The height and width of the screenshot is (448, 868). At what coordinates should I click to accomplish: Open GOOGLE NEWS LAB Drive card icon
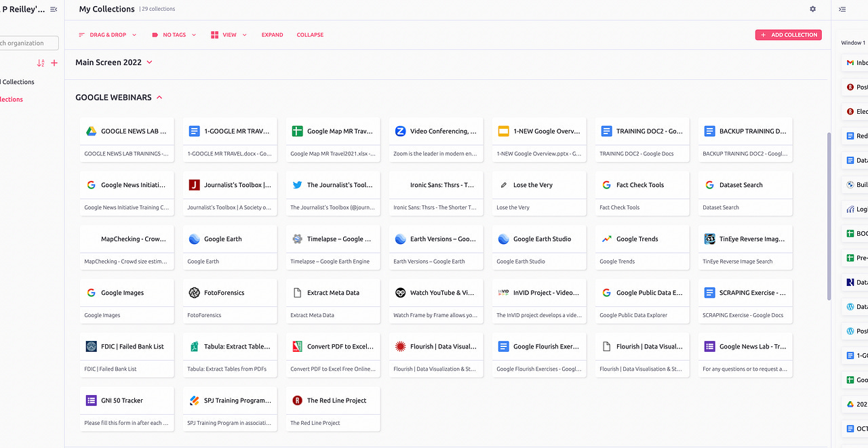[90, 131]
